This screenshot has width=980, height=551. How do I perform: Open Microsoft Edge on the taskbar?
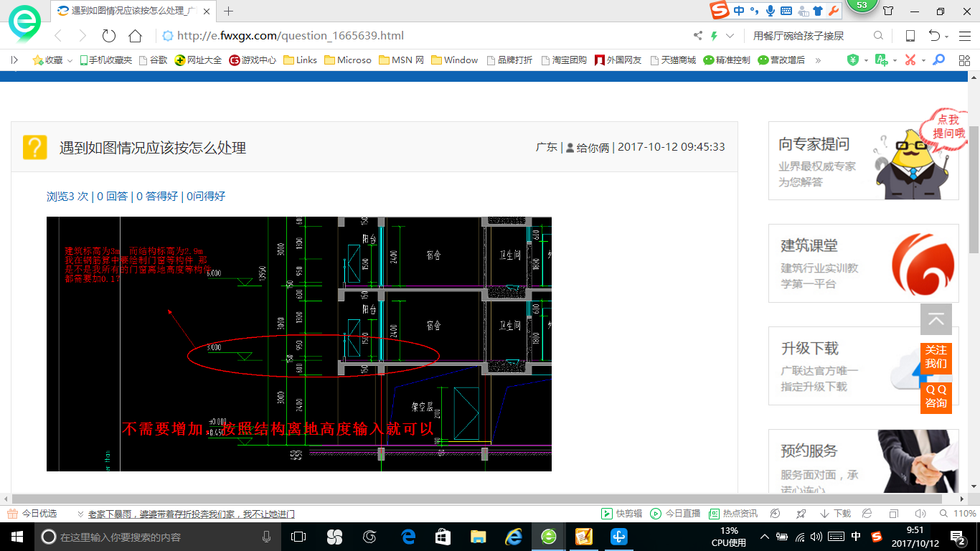coord(409,537)
